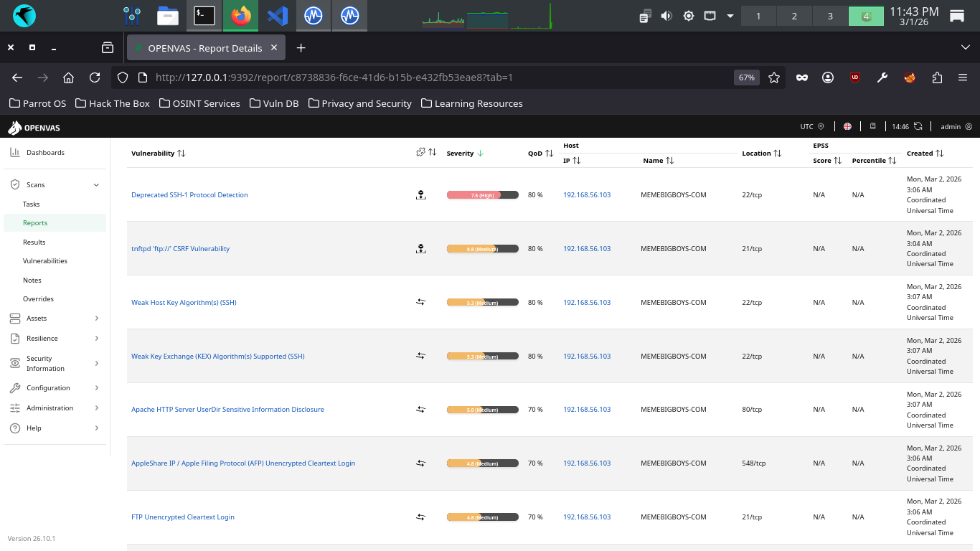980x551 pixels.
Task: Open the Firefox extensions puzzle icon
Action: [x=937, y=77]
